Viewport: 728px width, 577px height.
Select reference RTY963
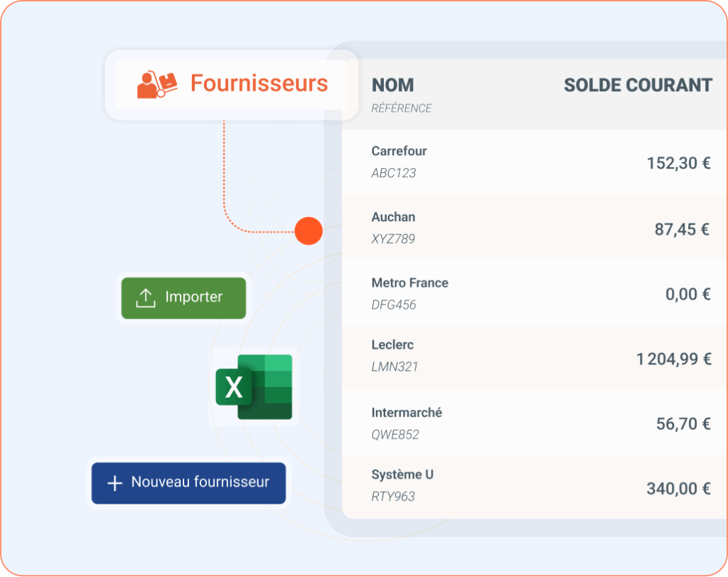393,496
